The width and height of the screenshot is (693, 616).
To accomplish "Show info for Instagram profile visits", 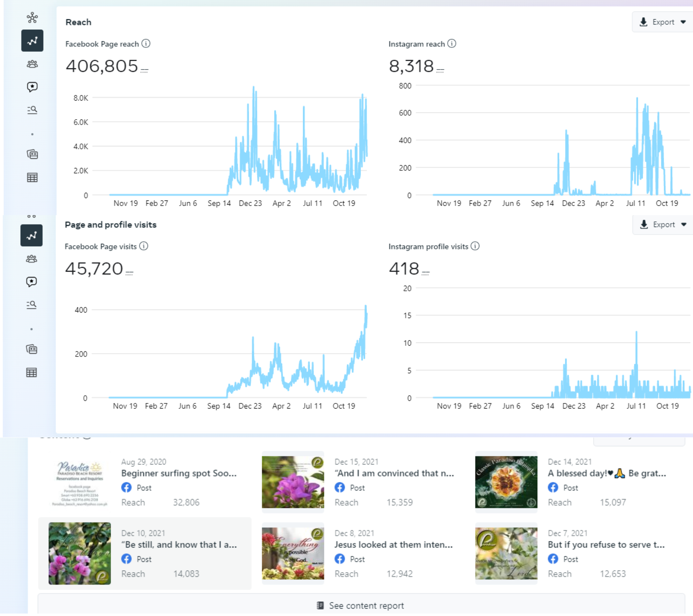I will click(475, 246).
